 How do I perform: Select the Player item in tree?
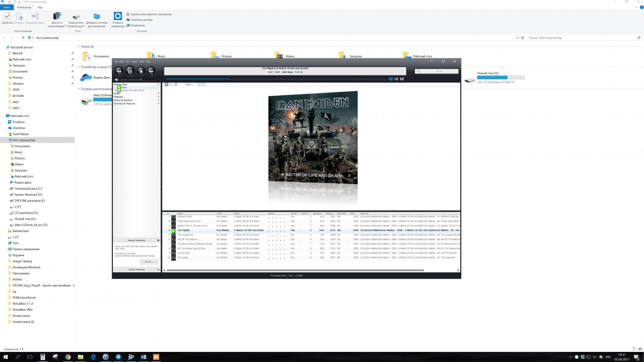pos(124,87)
